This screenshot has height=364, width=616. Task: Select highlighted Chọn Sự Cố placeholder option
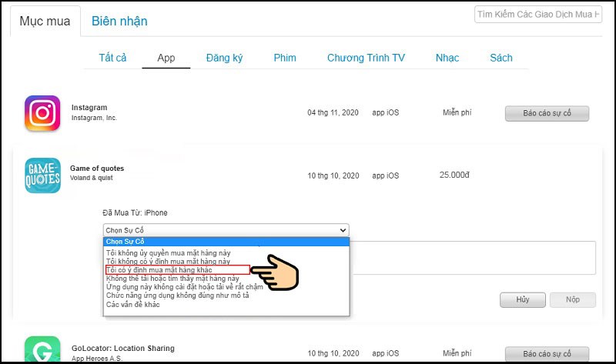226,242
